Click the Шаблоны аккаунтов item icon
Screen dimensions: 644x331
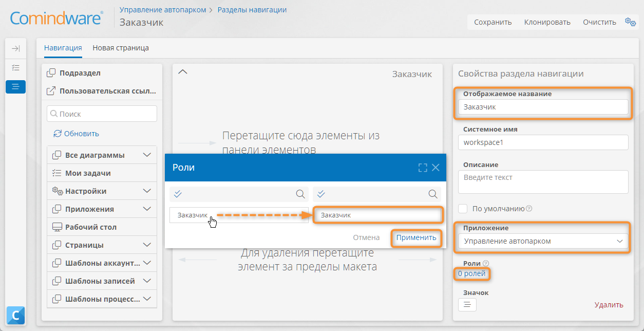[57, 263]
